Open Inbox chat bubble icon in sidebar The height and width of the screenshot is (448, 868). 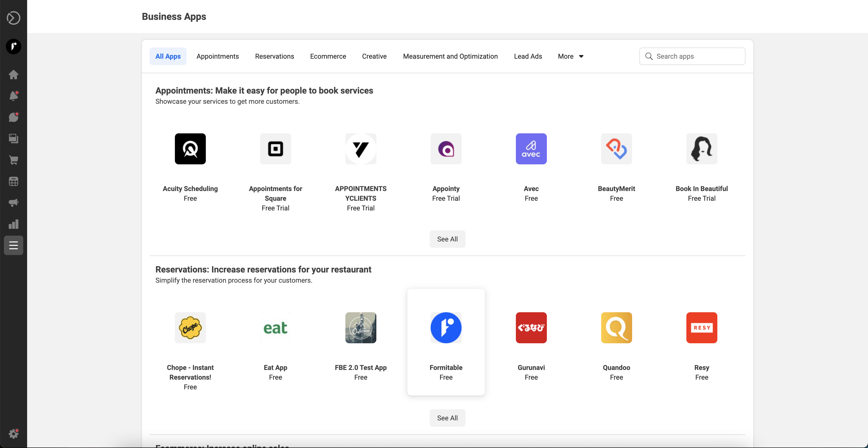tap(14, 117)
